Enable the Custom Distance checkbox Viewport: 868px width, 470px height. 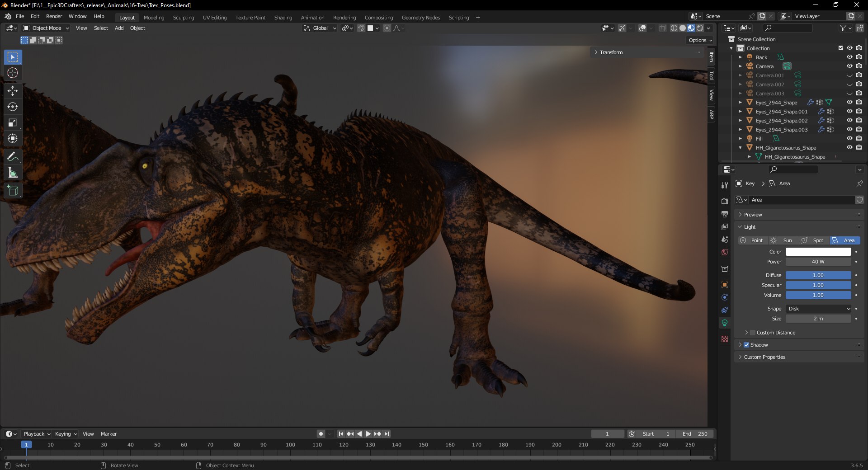point(753,333)
